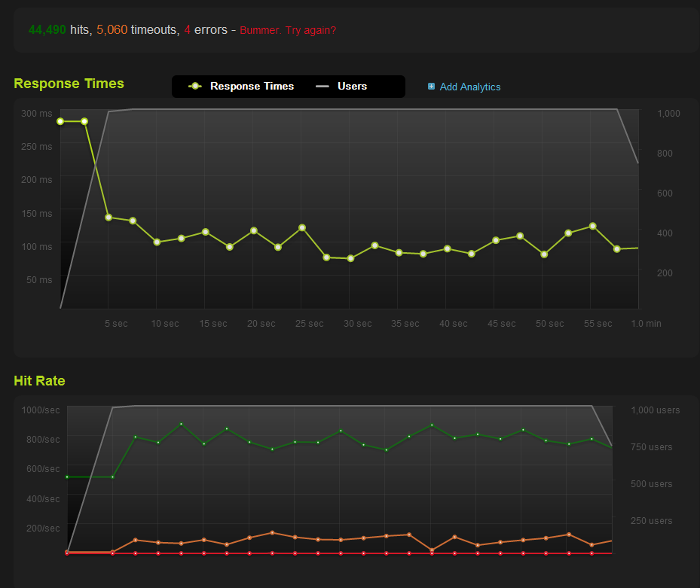Click first green point in Hit Rate chart

pos(67,477)
